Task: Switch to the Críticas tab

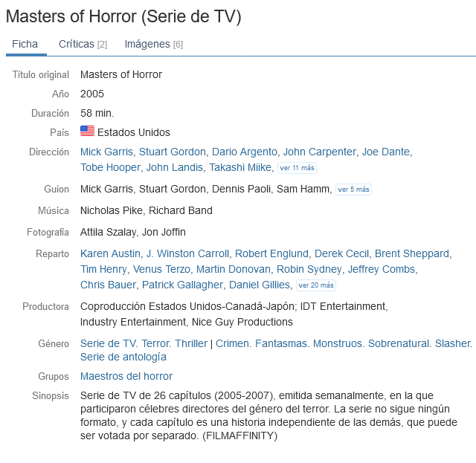Action: [x=83, y=44]
